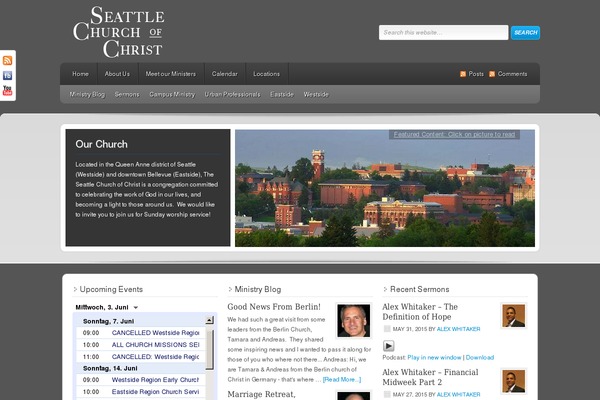The height and width of the screenshot is (400, 600).
Task: Go to Home menu item
Action: pos(80,74)
